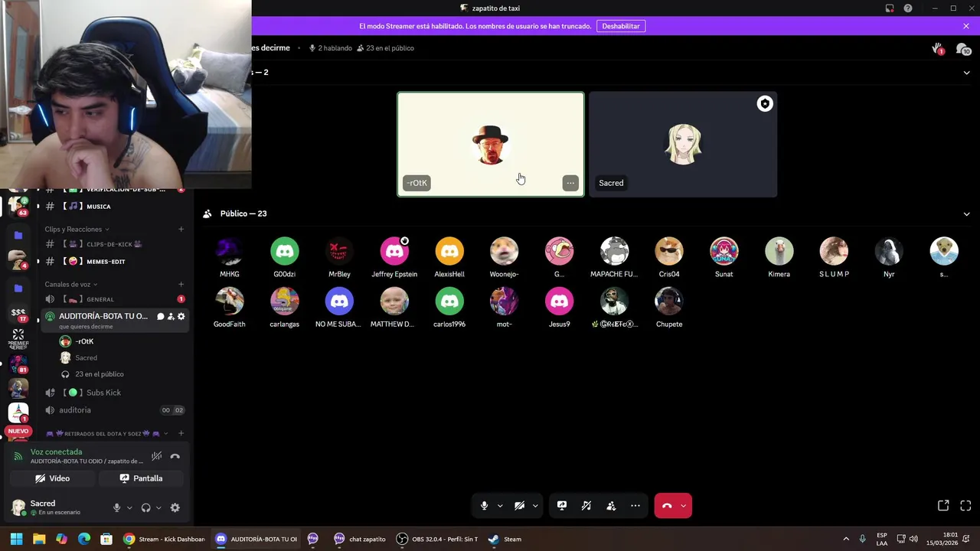The width and height of the screenshot is (980, 551).
Task: Open the three-dot menu on -rOtK tile
Action: [x=570, y=183]
